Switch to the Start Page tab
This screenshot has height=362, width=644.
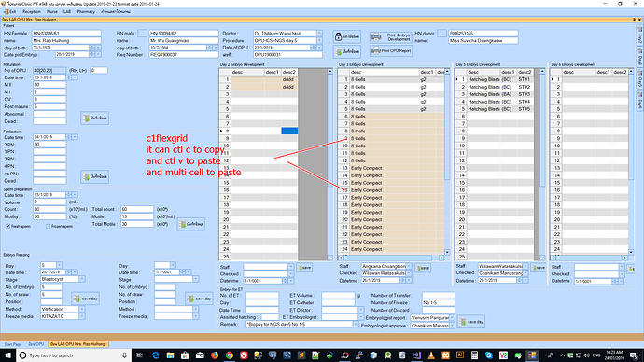13,344
